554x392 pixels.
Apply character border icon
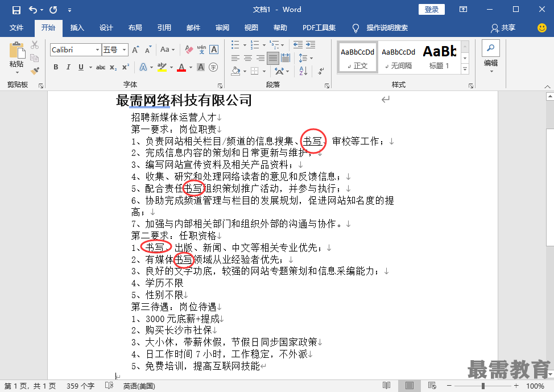pos(214,49)
